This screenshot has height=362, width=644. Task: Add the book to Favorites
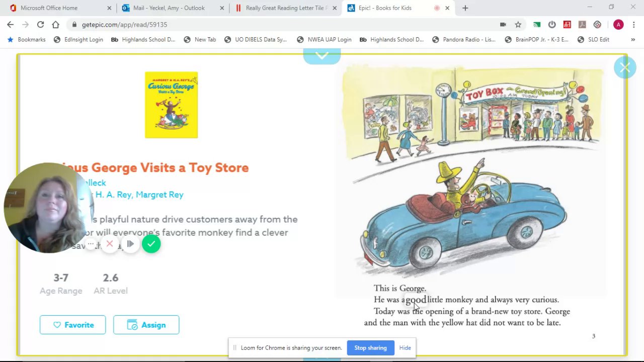[73, 325]
